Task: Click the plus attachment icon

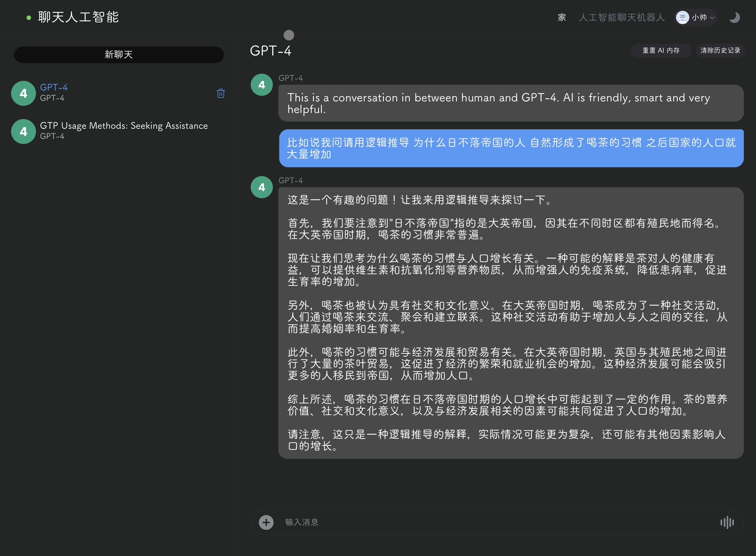Action: click(x=266, y=522)
